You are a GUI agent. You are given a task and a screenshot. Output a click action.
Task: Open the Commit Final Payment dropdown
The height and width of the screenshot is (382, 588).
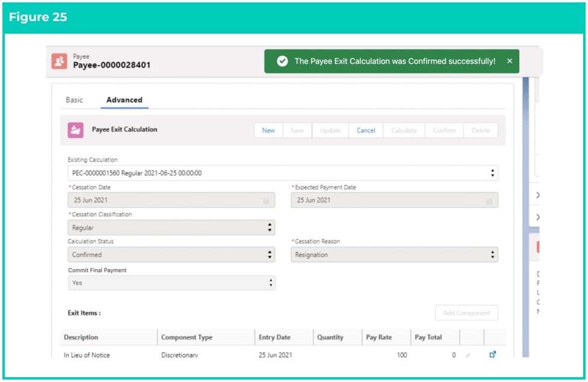[172, 283]
